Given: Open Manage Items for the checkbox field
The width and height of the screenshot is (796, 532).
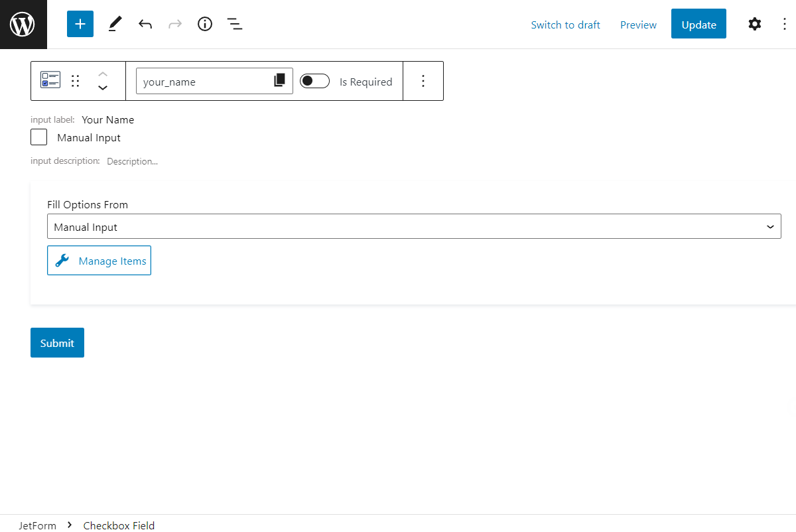Looking at the screenshot, I should pos(99,260).
